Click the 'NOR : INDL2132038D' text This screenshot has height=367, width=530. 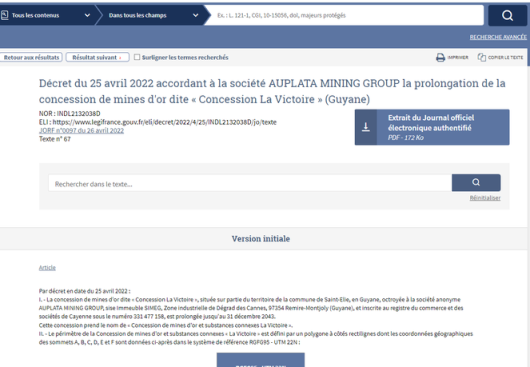(69, 114)
